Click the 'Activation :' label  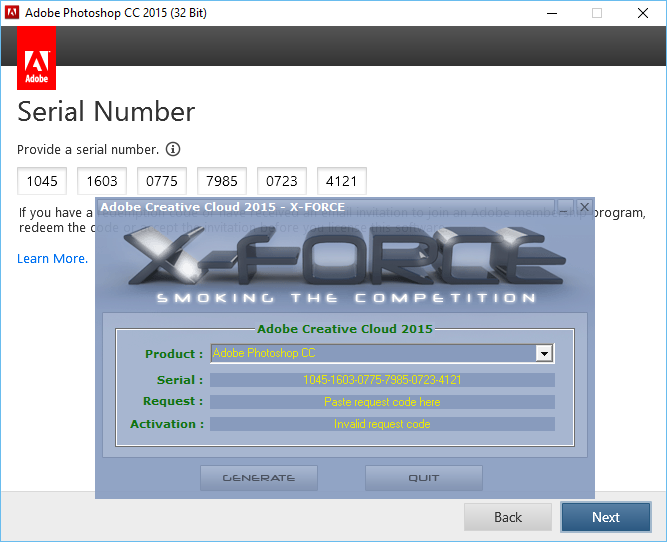pyautogui.click(x=167, y=424)
